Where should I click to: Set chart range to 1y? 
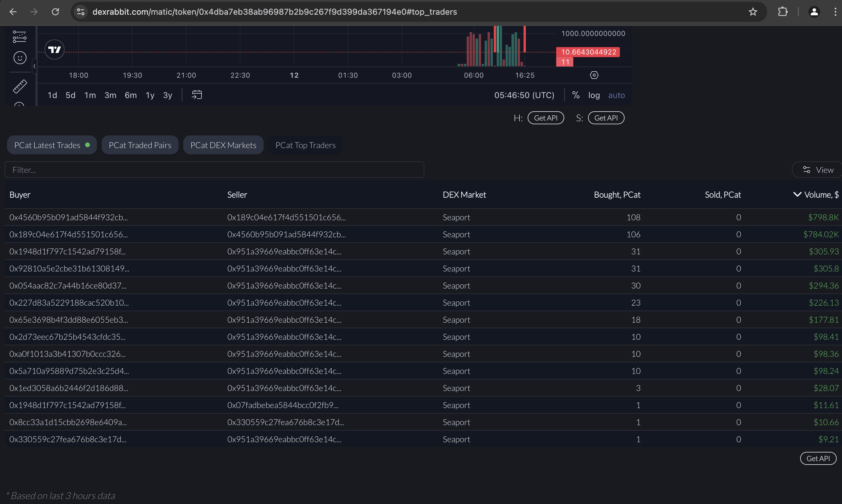click(x=150, y=95)
